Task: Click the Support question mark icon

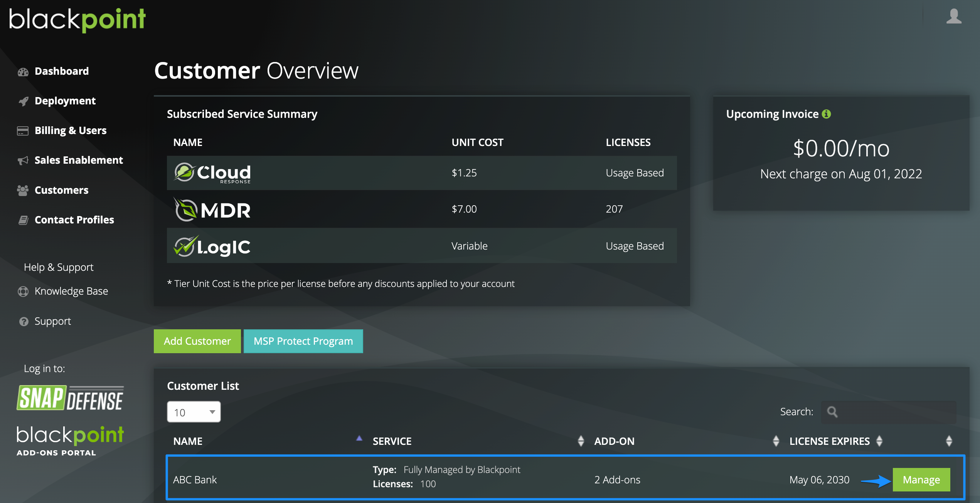Action: (24, 322)
